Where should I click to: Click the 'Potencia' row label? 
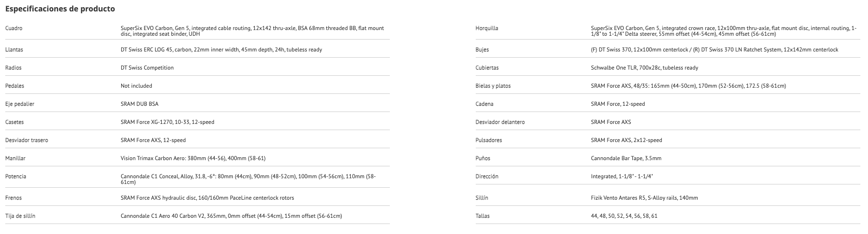pos(16,176)
